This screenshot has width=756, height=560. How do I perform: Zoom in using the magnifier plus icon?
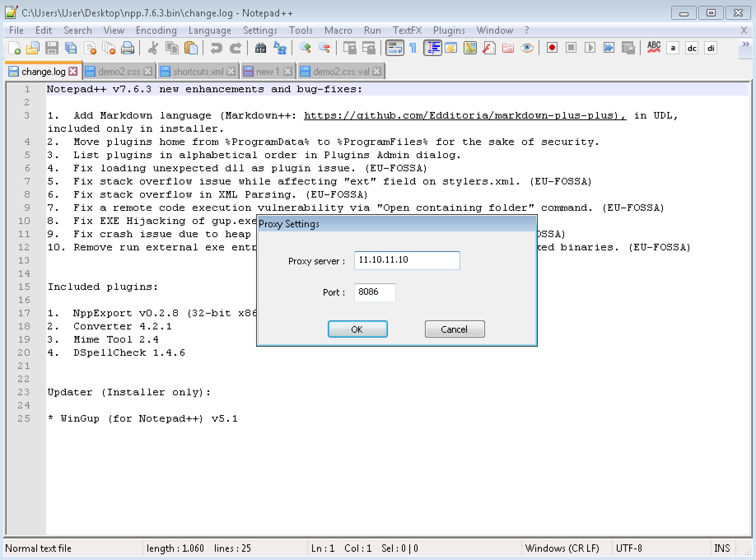point(305,48)
